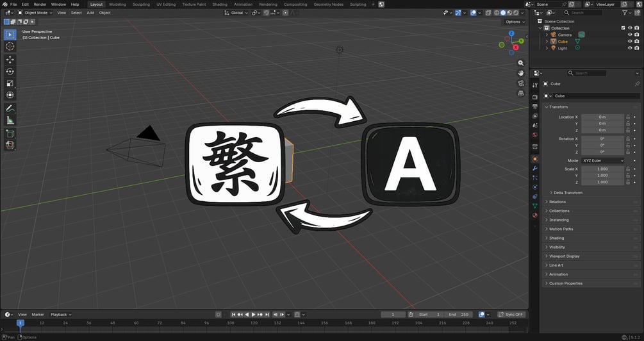This screenshot has height=341, width=644.
Task: Expand Camera item in outliner
Action: pos(547,35)
